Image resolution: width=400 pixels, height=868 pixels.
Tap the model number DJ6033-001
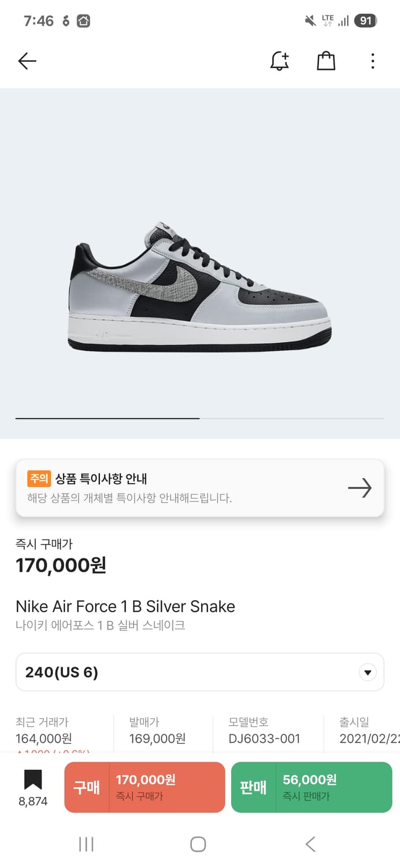pyautogui.click(x=265, y=738)
